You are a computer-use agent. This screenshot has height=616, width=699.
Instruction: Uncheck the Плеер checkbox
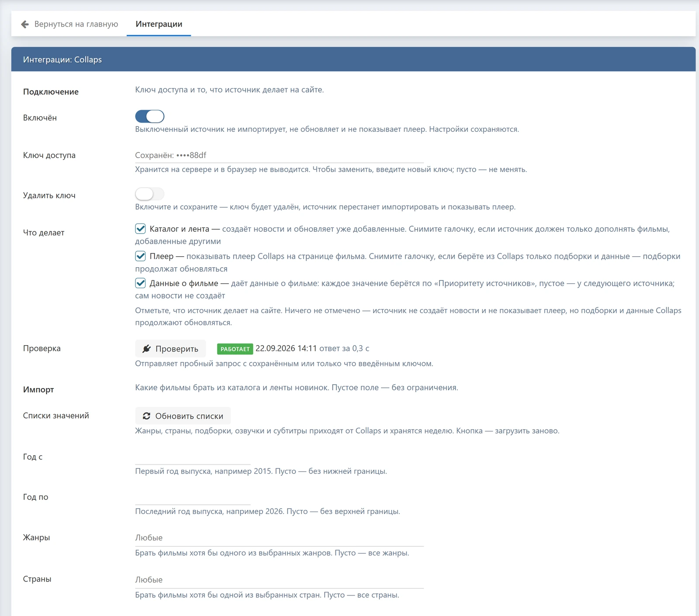point(140,256)
